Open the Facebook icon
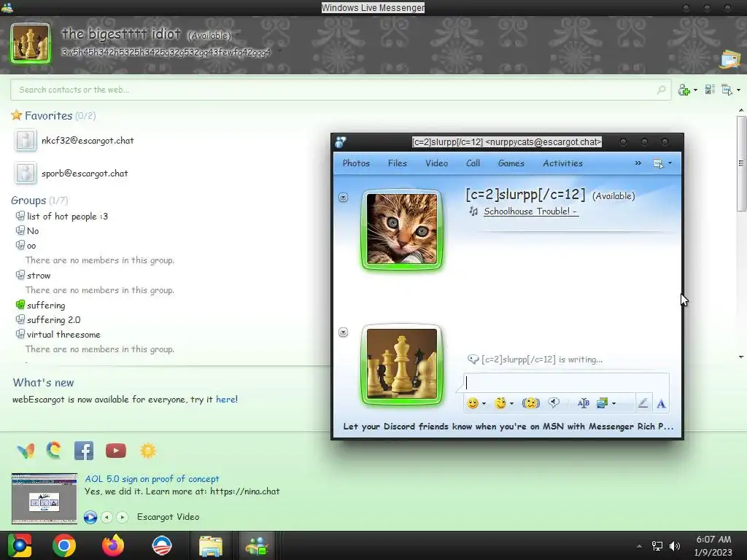Image resolution: width=747 pixels, height=560 pixels. (84, 451)
